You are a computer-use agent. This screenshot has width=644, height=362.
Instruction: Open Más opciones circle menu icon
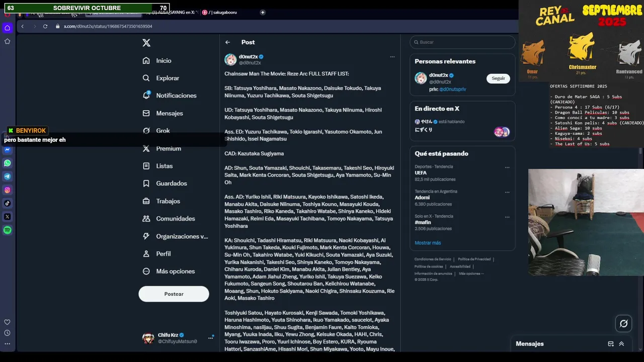[x=146, y=271]
